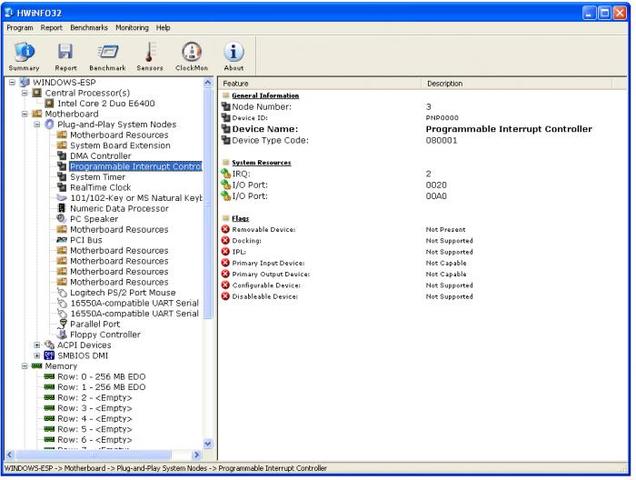
Task: Click the WINDOWS-ESP computer icon
Action: point(25,82)
